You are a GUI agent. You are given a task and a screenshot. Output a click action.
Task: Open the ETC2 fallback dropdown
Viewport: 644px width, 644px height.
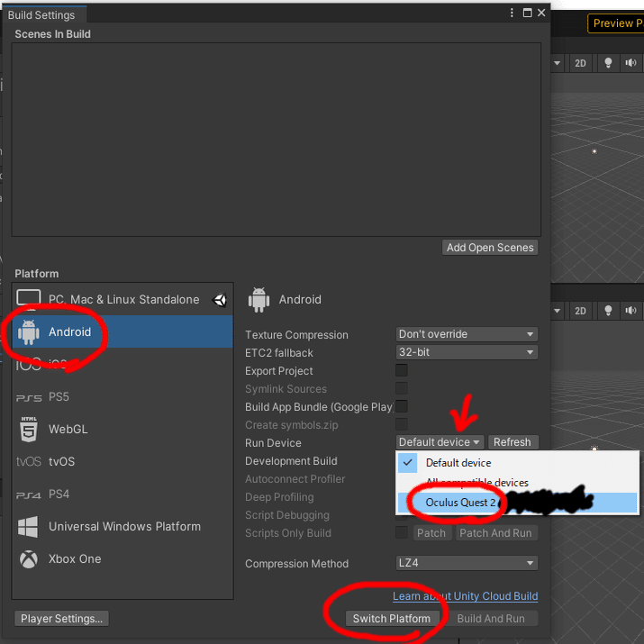tap(467, 352)
